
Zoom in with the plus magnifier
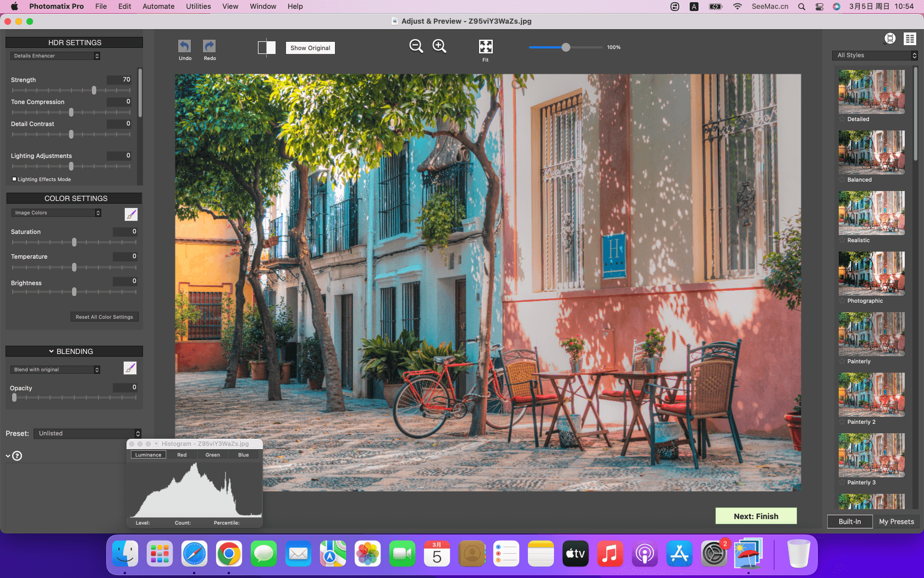point(439,46)
